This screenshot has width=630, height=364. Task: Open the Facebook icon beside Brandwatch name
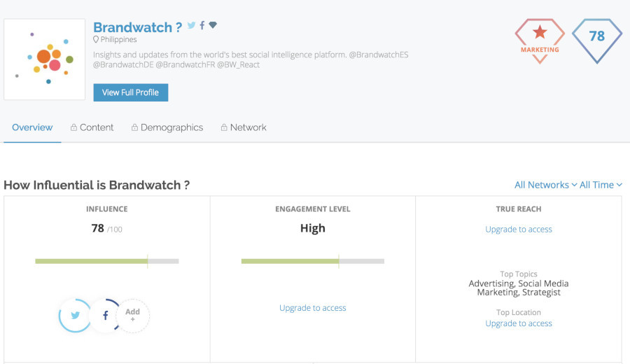[x=202, y=25]
